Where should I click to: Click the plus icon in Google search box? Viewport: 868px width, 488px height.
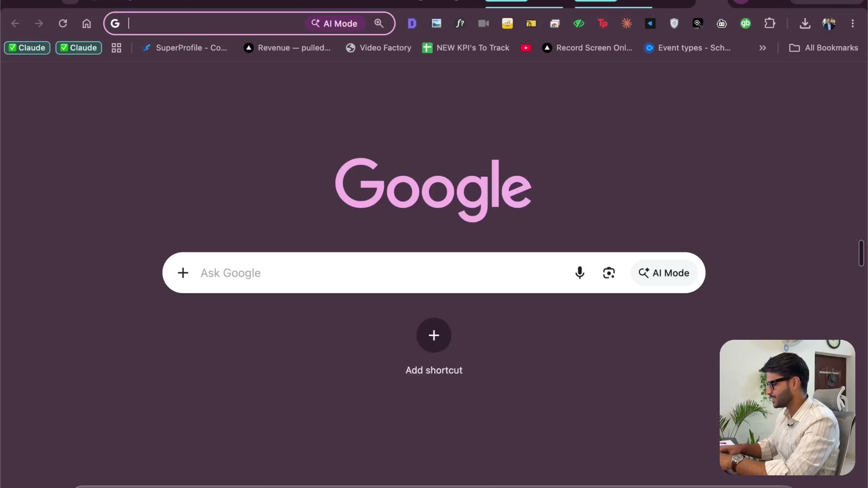[183, 273]
